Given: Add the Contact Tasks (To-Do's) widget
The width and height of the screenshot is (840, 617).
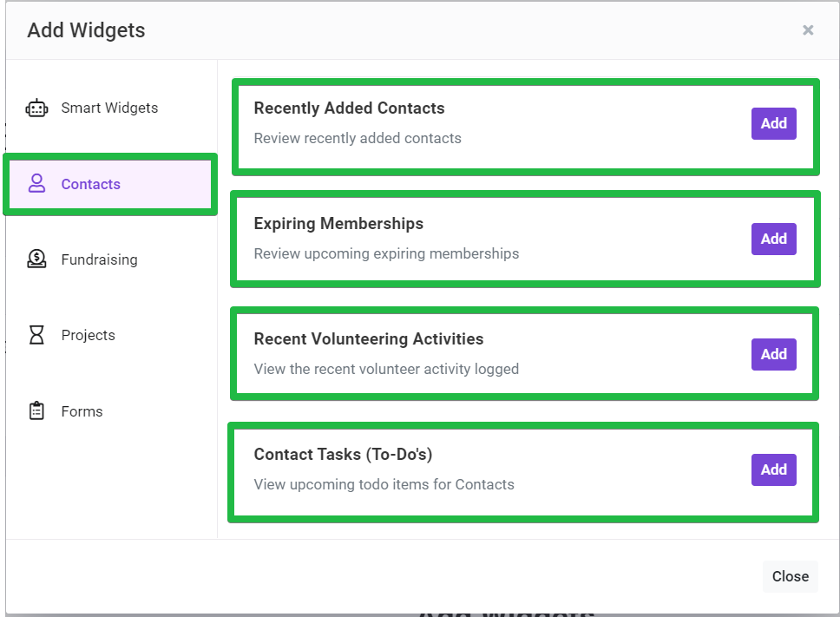Looking at the screenshot, I should (773, 469).
